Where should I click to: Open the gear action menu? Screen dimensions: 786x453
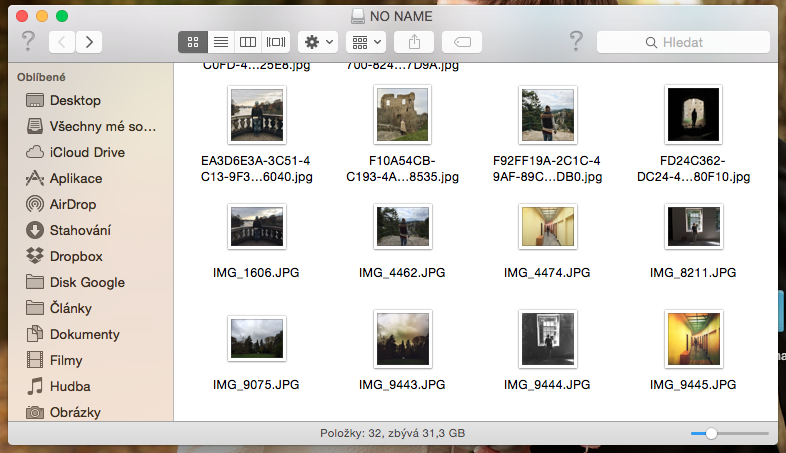319,42
